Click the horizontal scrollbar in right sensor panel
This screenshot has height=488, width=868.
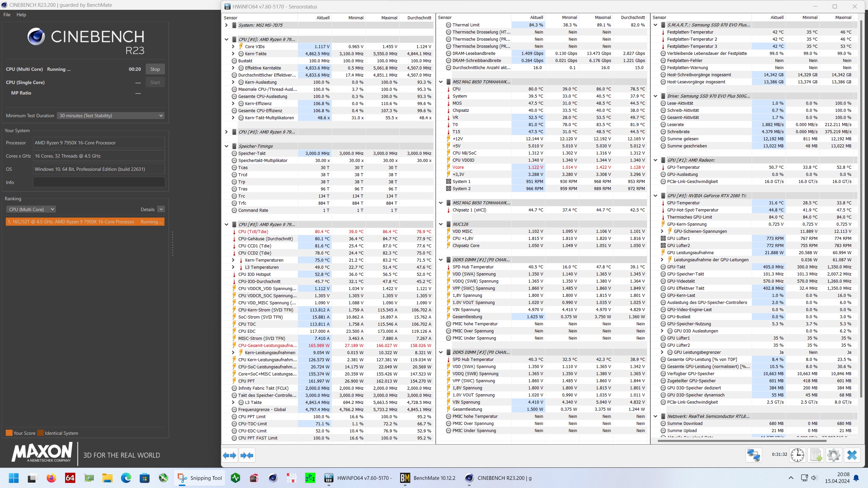pos(742,441)
